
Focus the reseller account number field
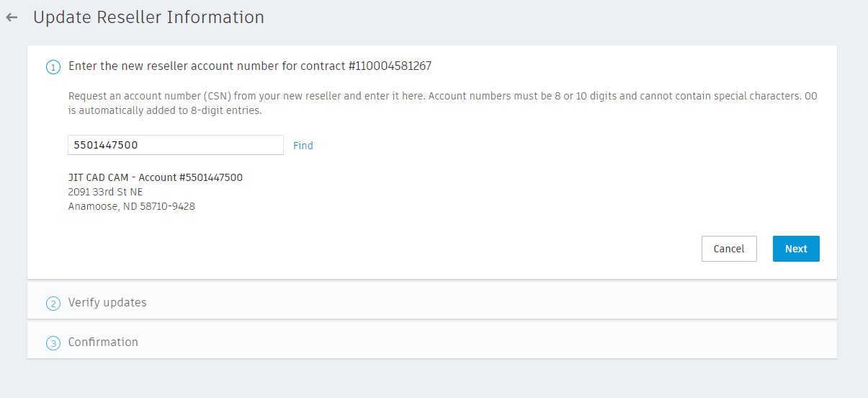[x=175, y=145]
